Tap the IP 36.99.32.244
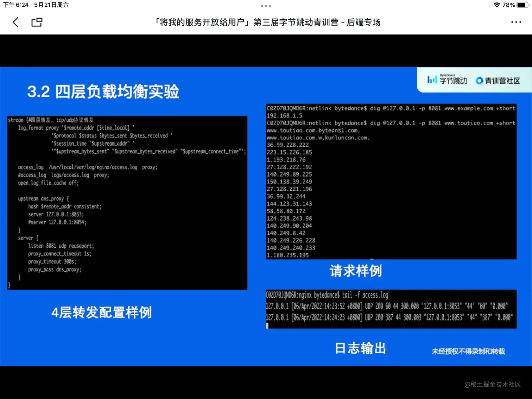 click(x=286, y=197)
